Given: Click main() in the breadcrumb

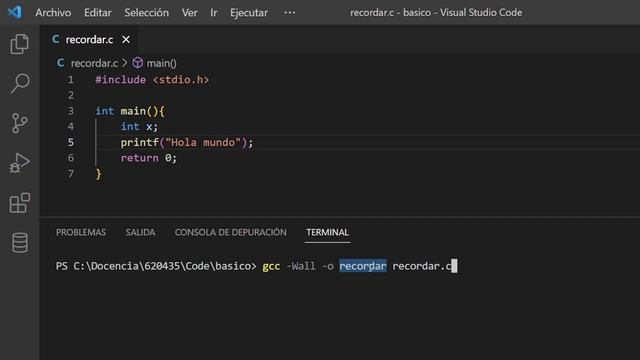Looking at the screenshot, I should coord(162,63).
